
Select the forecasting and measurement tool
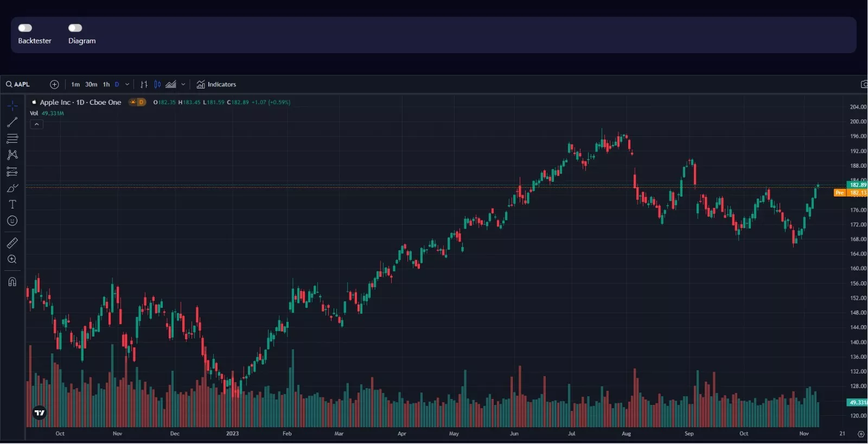12,172
